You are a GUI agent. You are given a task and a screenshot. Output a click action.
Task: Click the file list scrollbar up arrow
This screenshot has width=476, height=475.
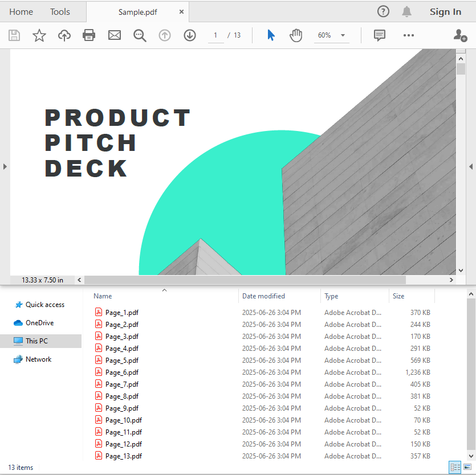click(x=471, y=294)
